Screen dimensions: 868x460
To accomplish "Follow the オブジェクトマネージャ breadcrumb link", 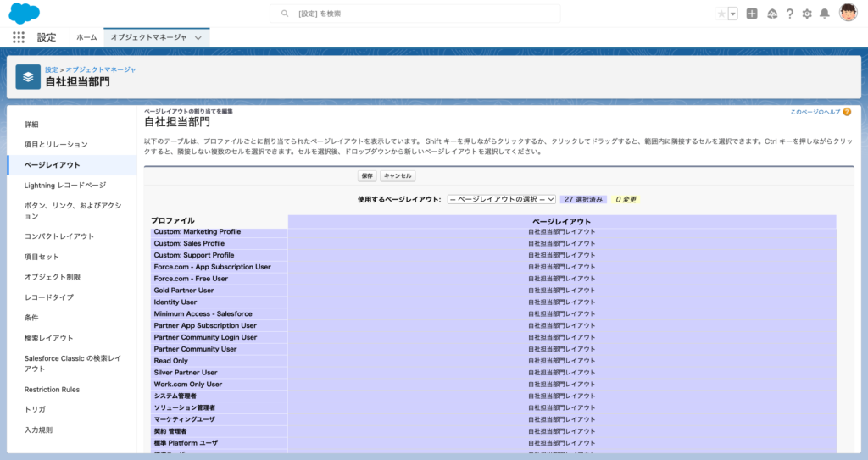I will point(101,69).
